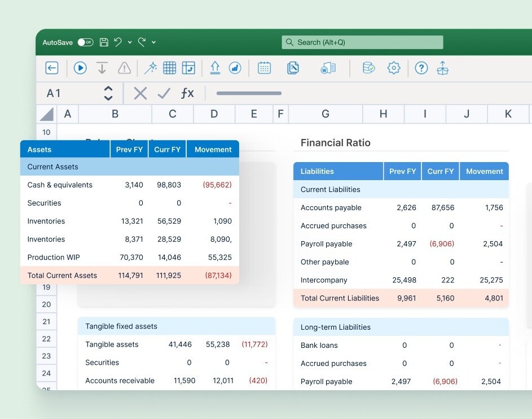532x419 pixels.
Task: Open the Redo dropdown arrow
Action: point(153,42)
